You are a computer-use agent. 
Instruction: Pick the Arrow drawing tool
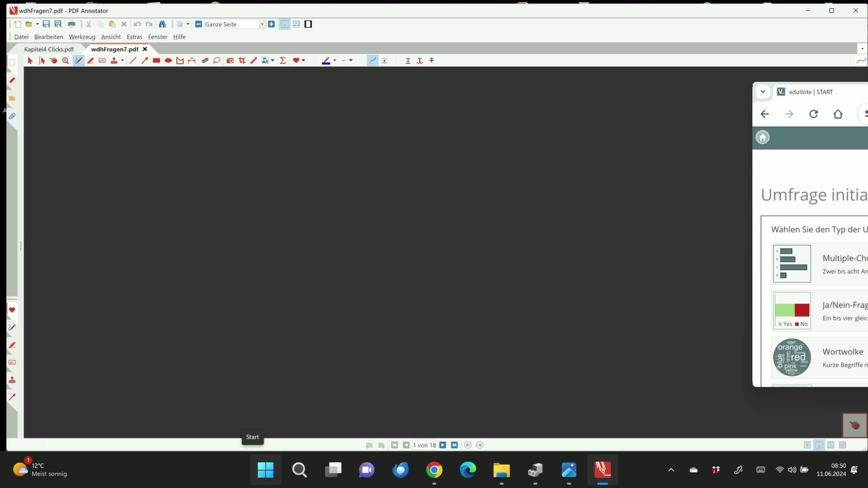[144, 60]
